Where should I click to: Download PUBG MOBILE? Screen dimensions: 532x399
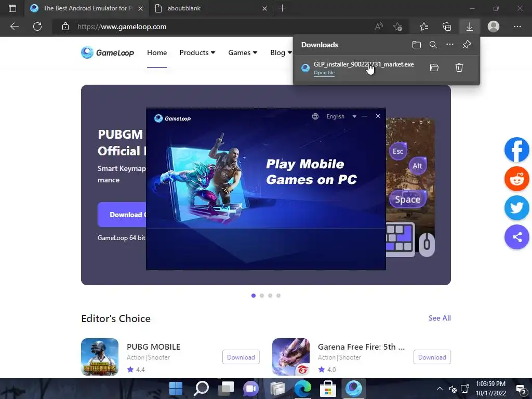[241, 357]
